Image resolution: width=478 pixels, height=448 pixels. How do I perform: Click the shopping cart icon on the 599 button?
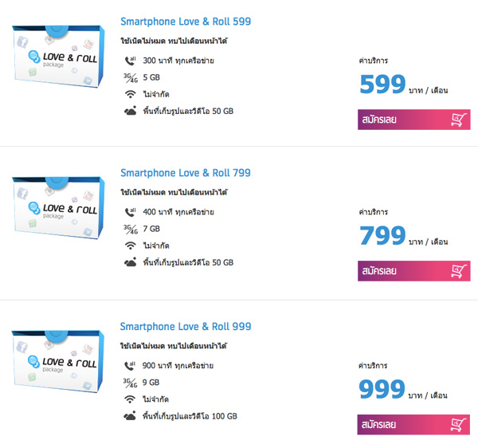click(459, 120)
